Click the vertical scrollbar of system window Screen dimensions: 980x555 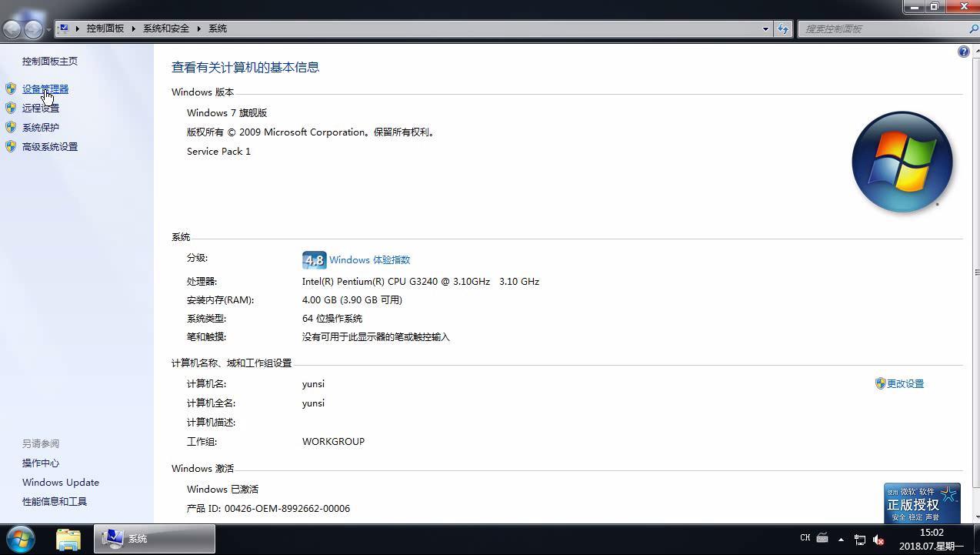coord(975,273)
